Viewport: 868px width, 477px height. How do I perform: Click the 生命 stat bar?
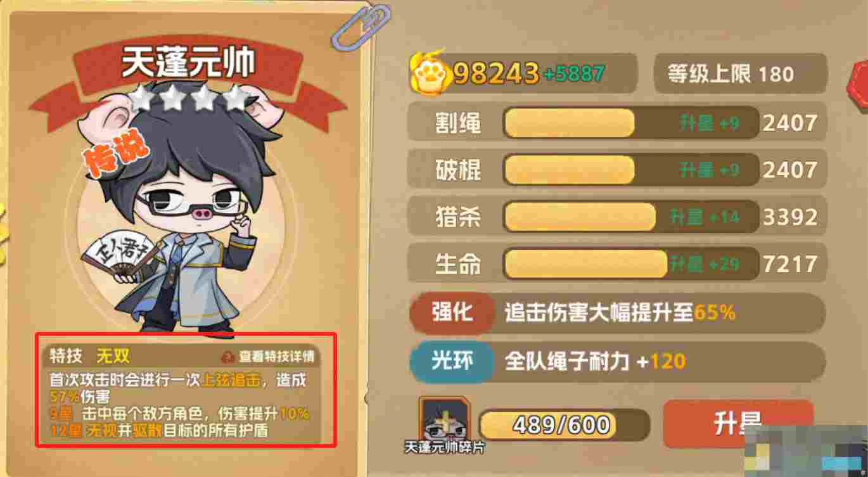coord(631,263)
